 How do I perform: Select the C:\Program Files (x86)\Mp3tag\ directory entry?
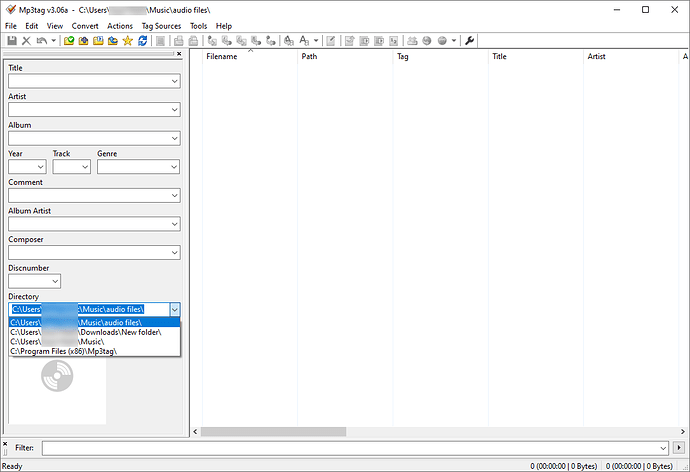point(94,351)
